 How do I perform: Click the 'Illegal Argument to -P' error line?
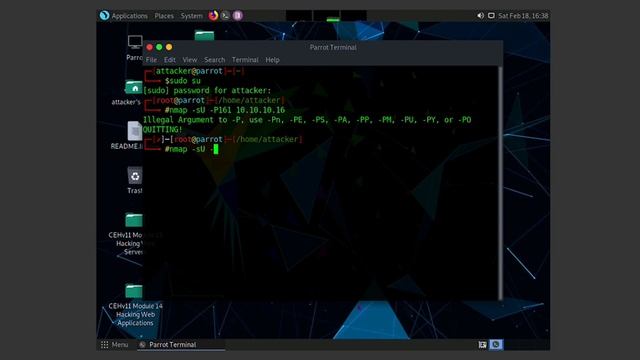(x=307, y=120)
